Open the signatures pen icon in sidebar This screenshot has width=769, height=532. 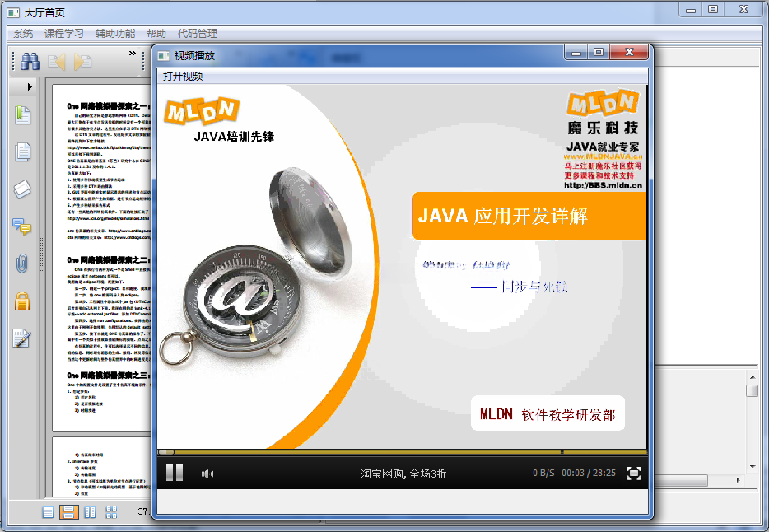coord(22,338)
